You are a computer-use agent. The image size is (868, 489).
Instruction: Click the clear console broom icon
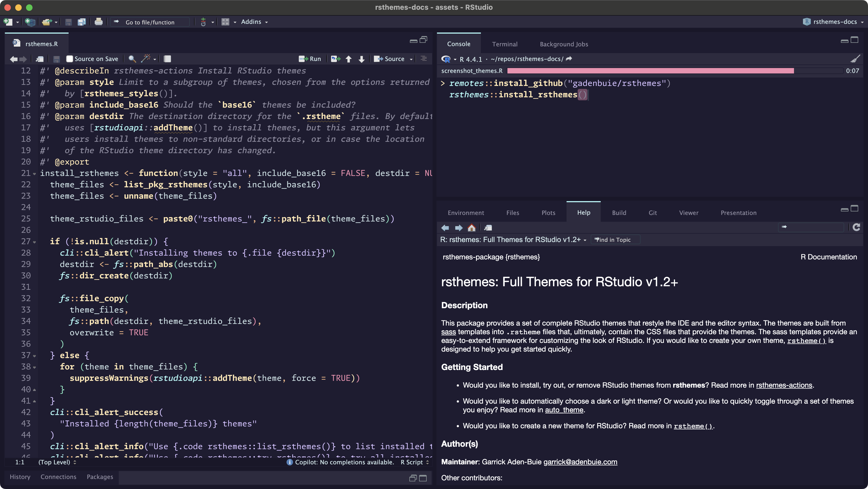(855, 59)
